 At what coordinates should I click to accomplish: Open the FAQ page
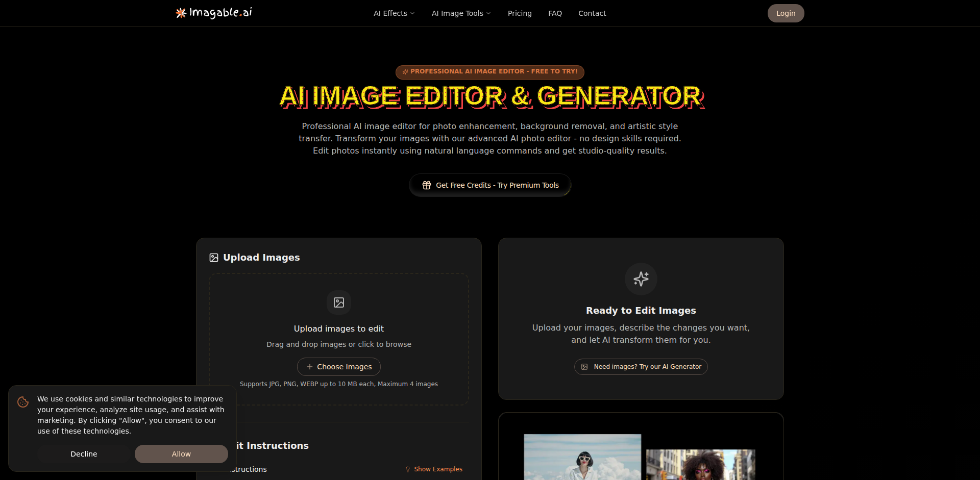555,13
